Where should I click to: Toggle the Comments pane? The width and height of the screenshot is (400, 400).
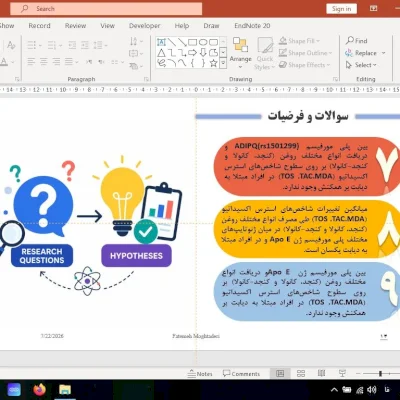point(241,374)
